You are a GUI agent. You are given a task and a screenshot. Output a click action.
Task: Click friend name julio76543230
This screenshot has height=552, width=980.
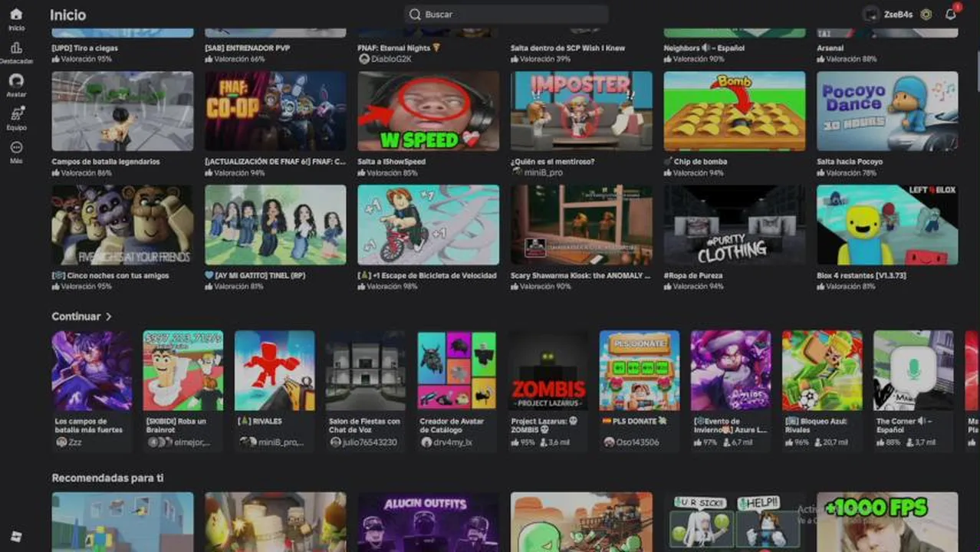[x=370, y=442]
